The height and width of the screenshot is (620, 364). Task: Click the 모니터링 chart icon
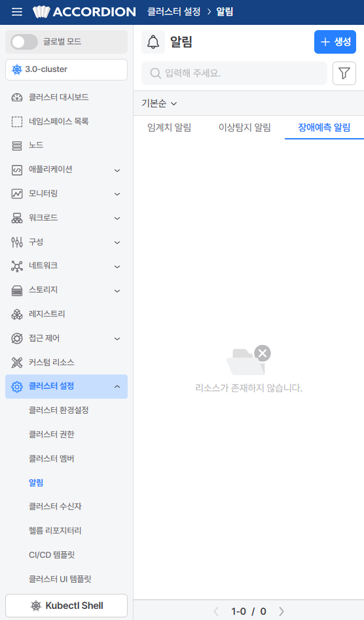[17, 194]
